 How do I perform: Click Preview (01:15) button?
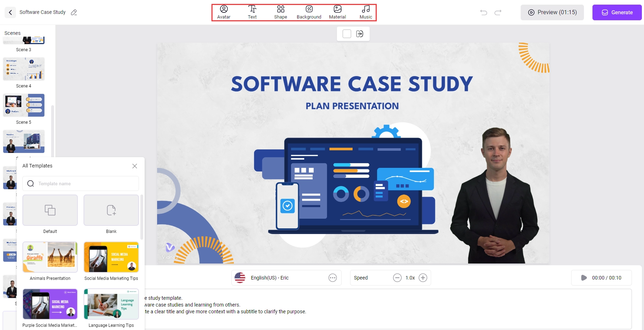(x=552, y=12)
